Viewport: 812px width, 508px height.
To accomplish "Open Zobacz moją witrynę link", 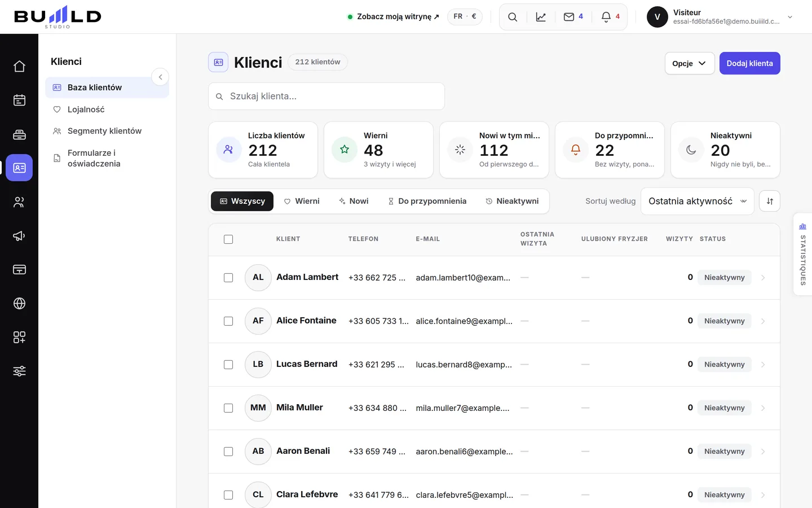I will 393,17.
